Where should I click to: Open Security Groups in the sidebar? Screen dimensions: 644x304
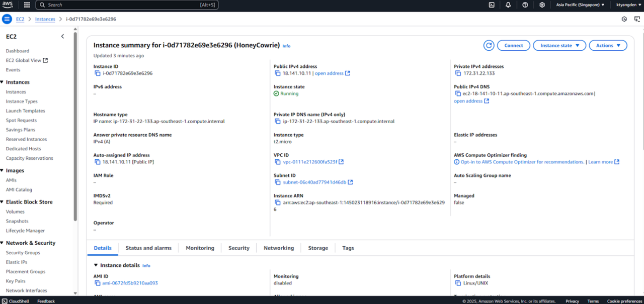pos(23,253)
